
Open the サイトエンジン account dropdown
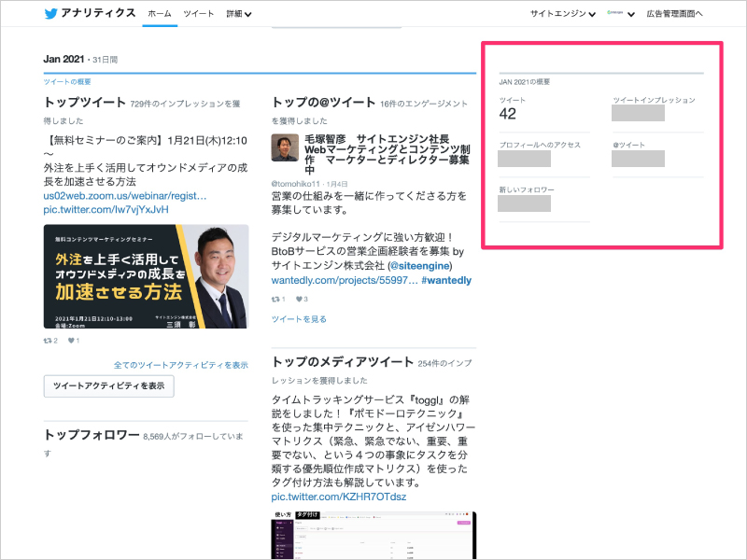point(563,14)
